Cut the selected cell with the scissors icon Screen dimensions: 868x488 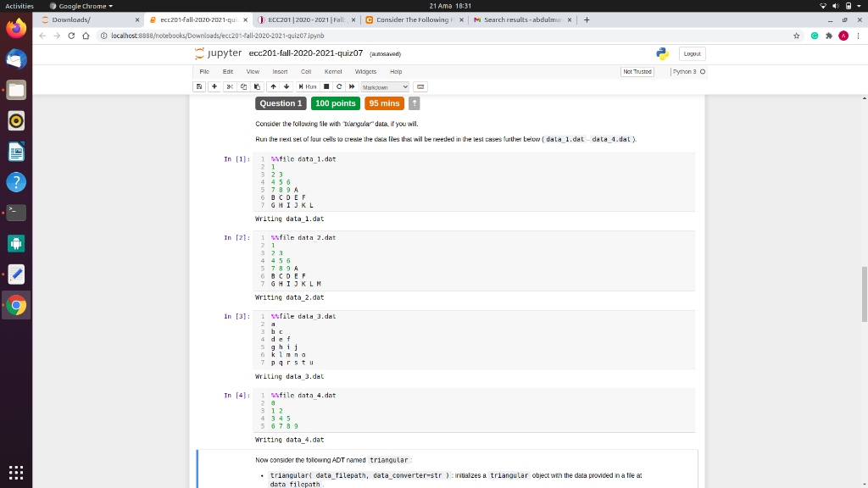pos(231,86)
